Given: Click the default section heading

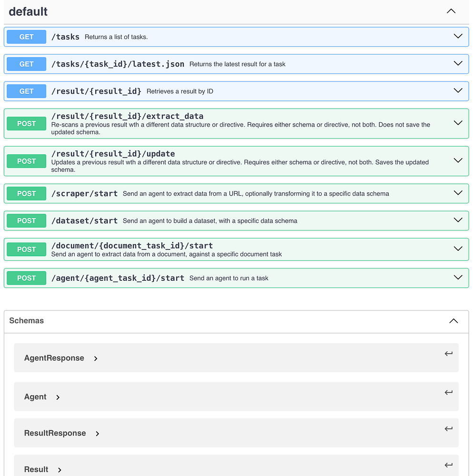Looking at the screenshot, I should click(28, 11).
